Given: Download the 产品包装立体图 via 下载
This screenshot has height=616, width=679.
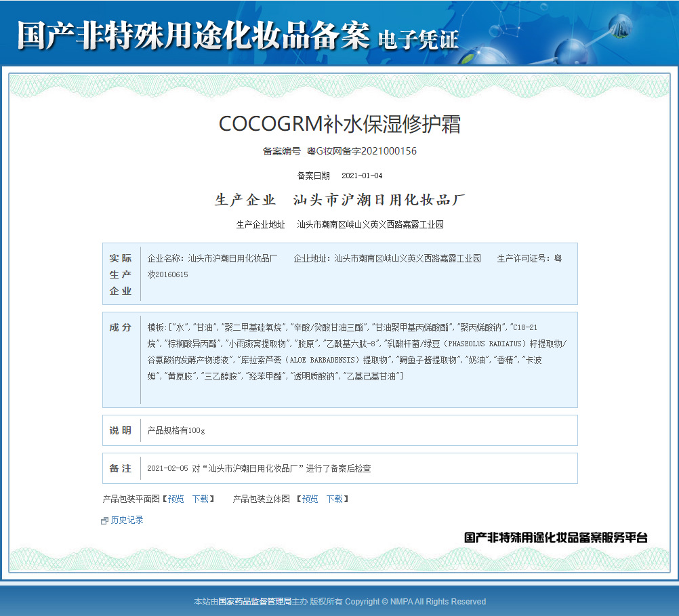Looking at the screenshot, I should [333, 499].
